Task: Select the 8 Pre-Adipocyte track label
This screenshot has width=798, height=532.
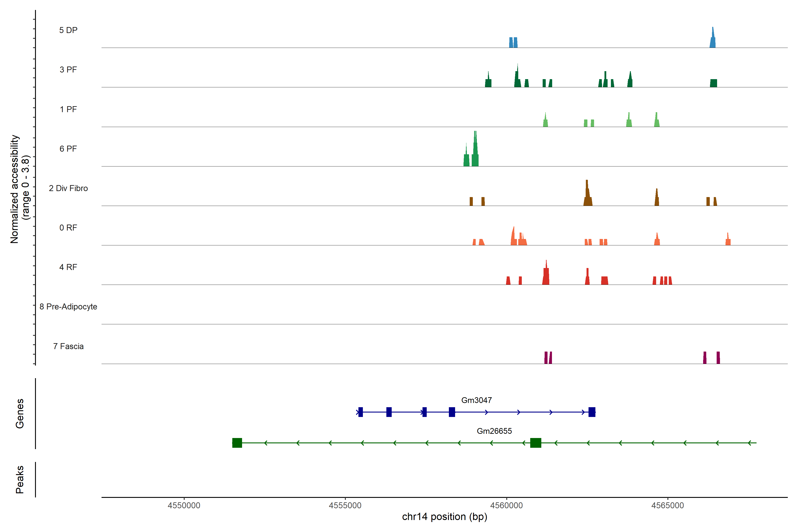Action: (x=68, y=307)
